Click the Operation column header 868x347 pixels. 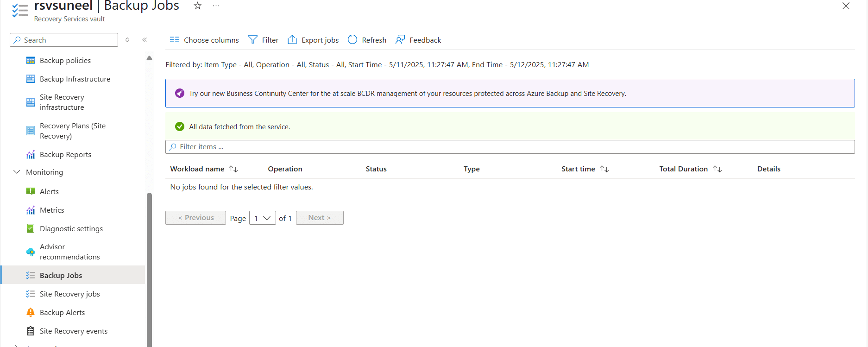[x=285, y=169]
